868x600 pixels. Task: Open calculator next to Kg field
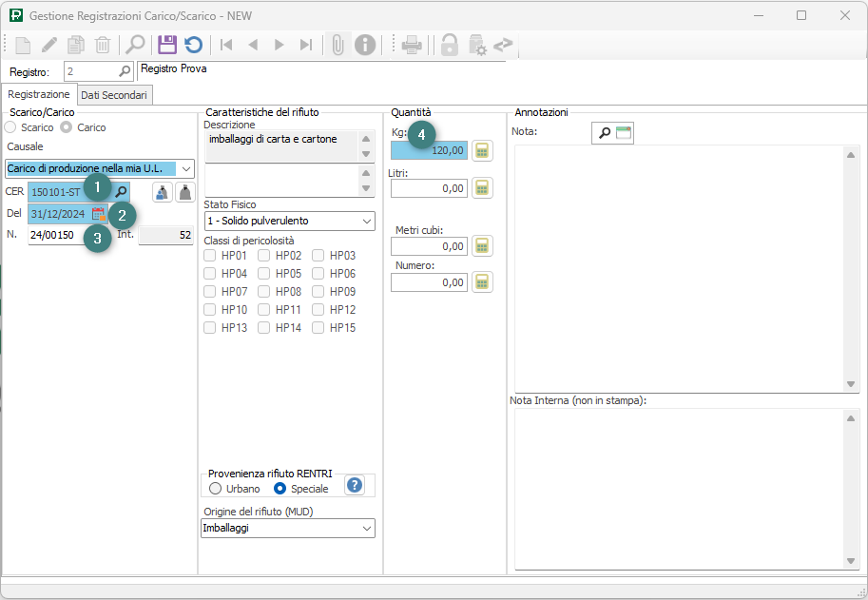tap(483, 150)
